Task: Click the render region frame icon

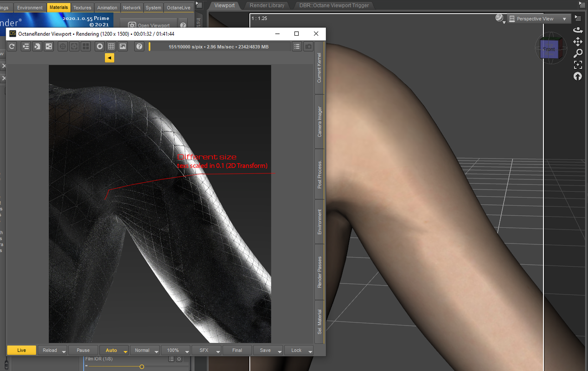Action: tap(74, 46)
